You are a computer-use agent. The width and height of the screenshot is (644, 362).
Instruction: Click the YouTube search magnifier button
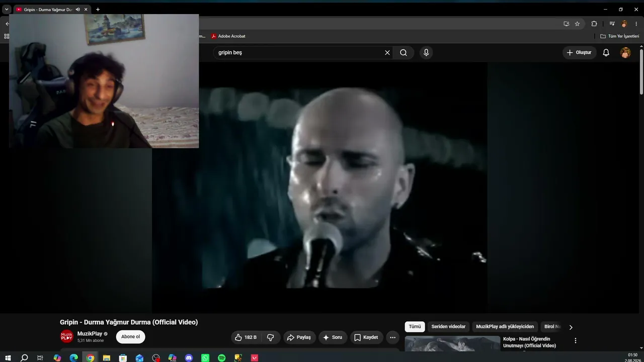click(x=404, y=52)
